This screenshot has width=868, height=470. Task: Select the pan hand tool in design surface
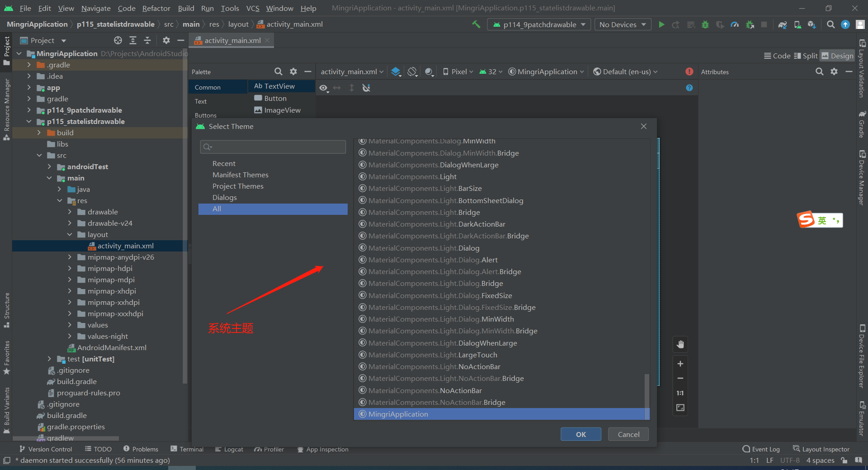click(680, 345)
